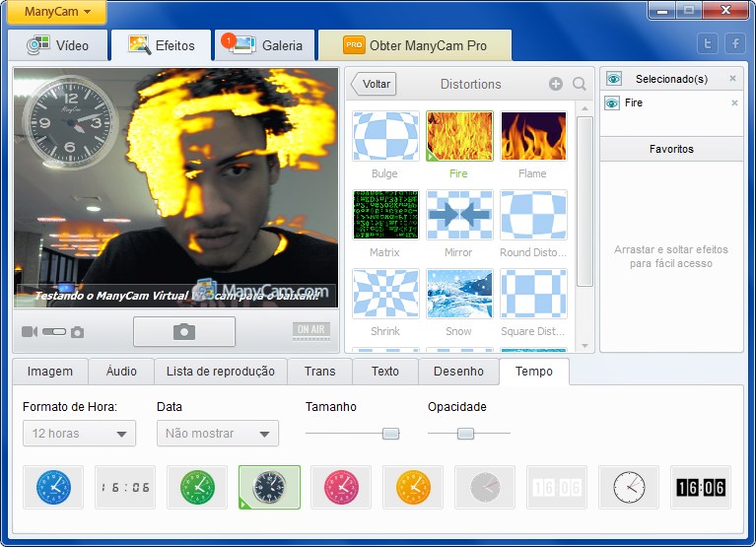The width and height of the screenshot is (756, 547).
Task: Toggle the ON AIR indicator
Action: coord(311,330)
